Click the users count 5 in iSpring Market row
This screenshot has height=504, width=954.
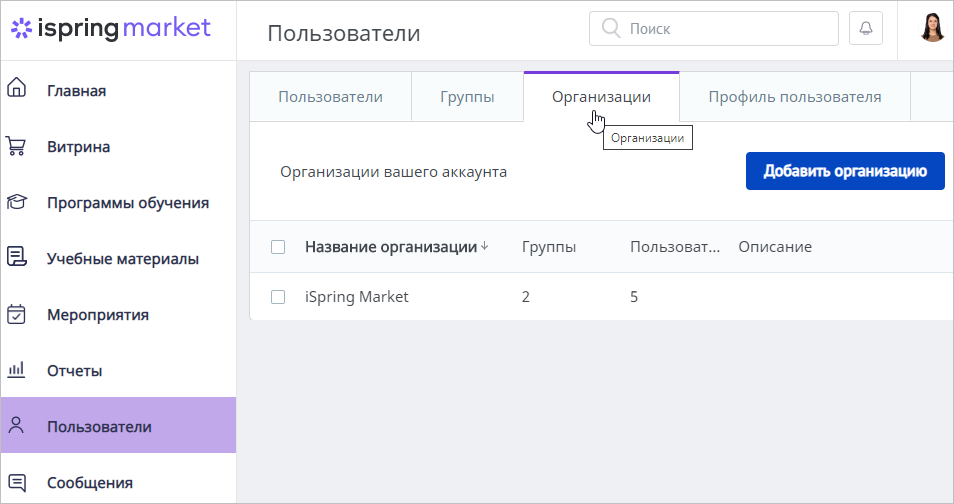click(x=634, y=296)
